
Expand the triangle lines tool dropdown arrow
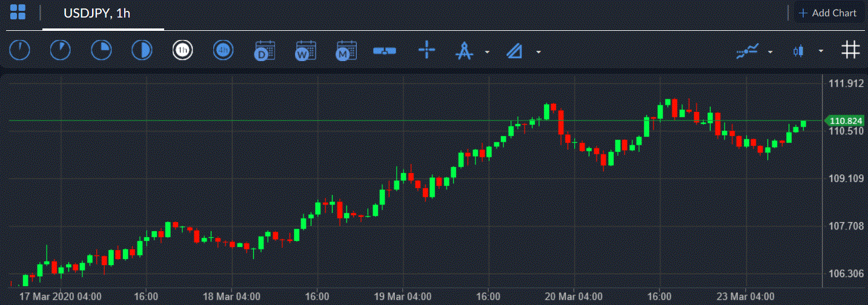click(x=538, y=52)
